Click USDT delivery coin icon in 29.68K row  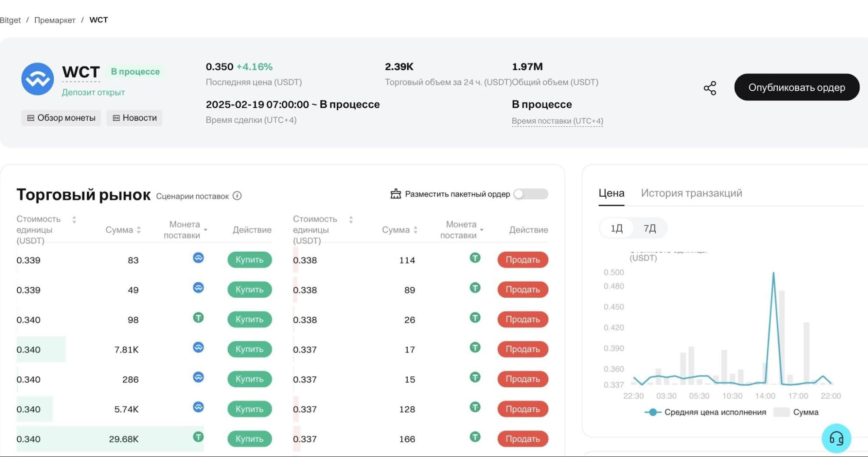pos(198,437)
